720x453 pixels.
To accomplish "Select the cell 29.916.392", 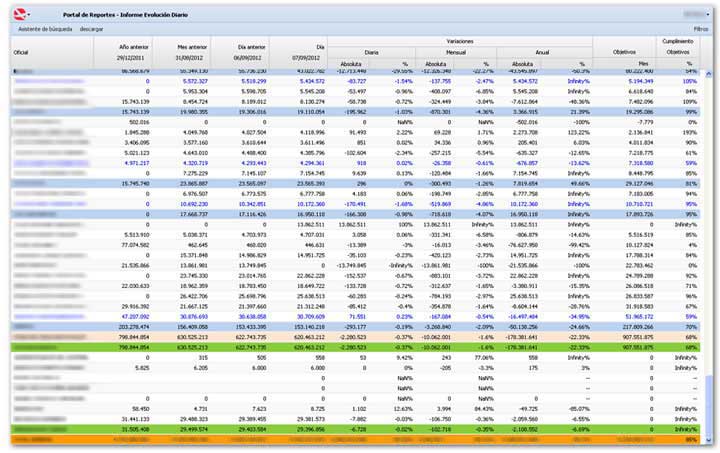I will [x=135, y=307].
